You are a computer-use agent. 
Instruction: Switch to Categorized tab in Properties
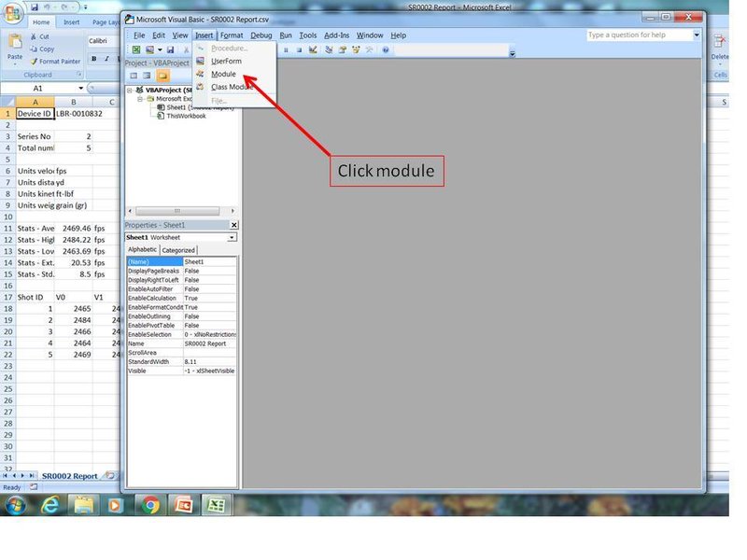point(178,250)
